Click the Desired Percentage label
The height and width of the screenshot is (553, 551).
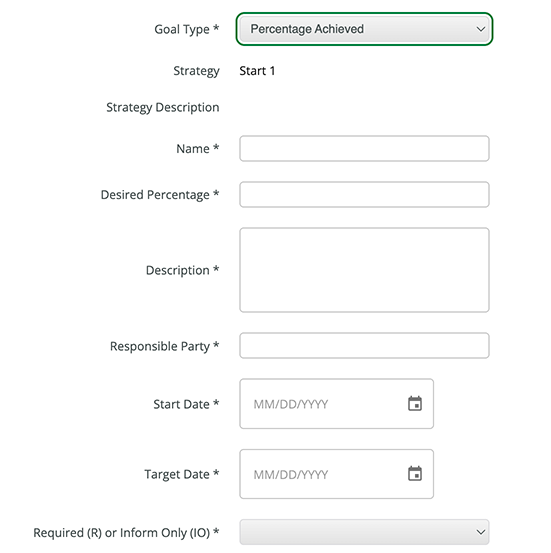(x=160, y=195)
